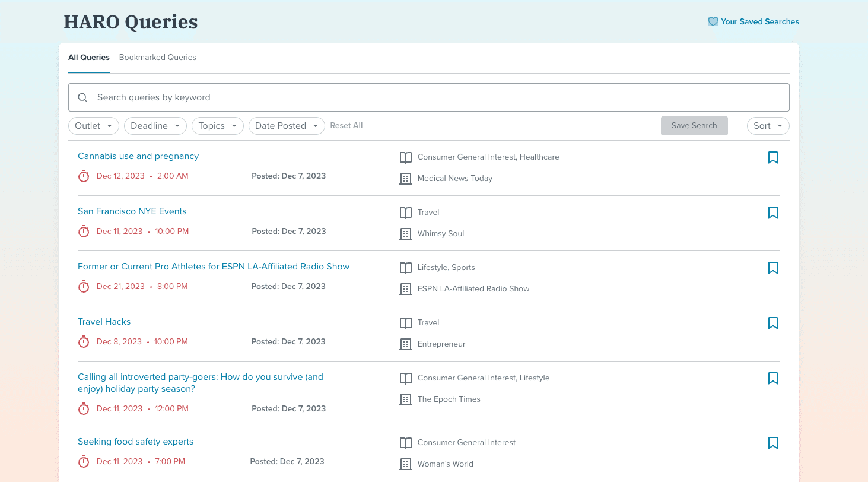Click the search magnifier icon
This screenshot has height=482, width=868.
coord(83,97)
